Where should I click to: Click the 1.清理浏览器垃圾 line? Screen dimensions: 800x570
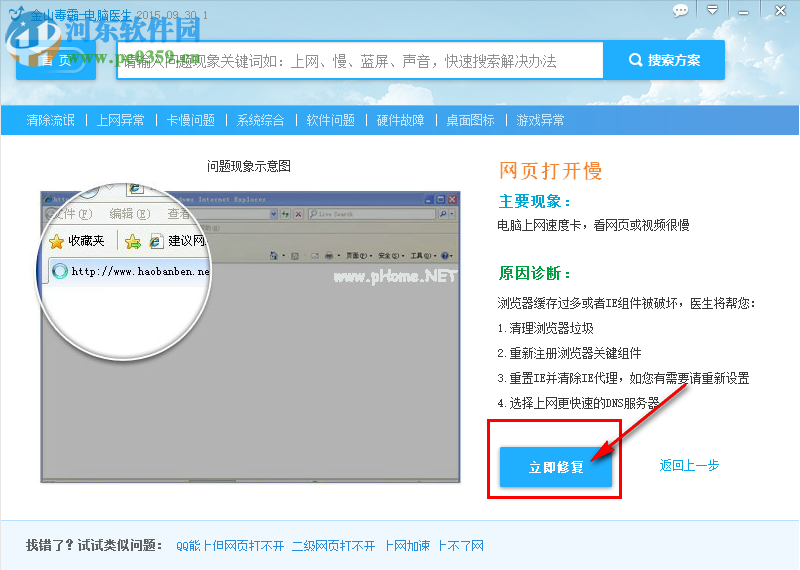pyautogui.click(x=545, y=328)
